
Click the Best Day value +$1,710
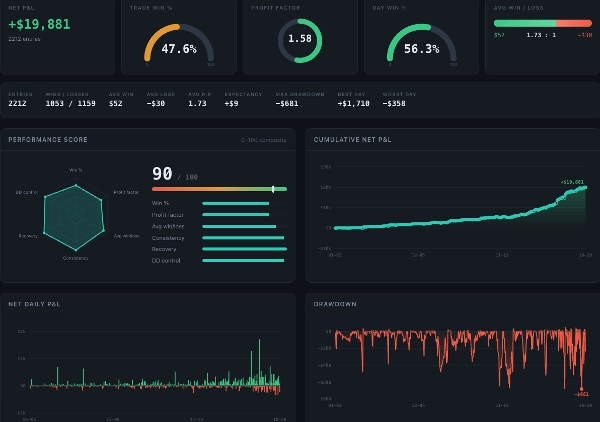click(354, 103)
